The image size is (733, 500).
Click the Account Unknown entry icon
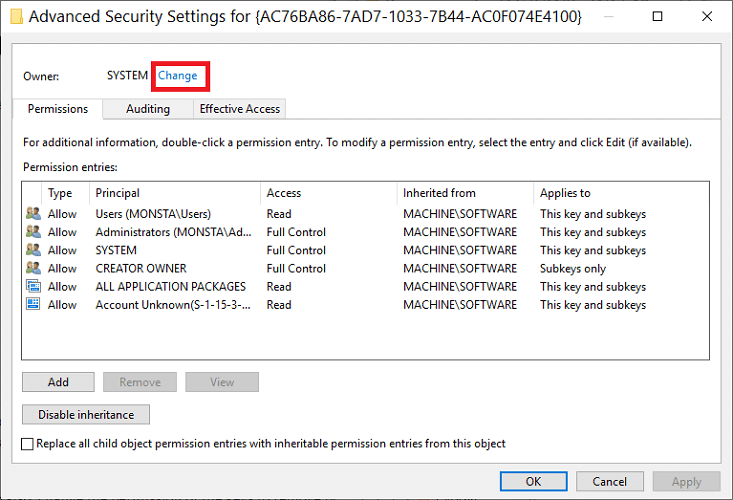pyautogui.click(x=33, y=304)
